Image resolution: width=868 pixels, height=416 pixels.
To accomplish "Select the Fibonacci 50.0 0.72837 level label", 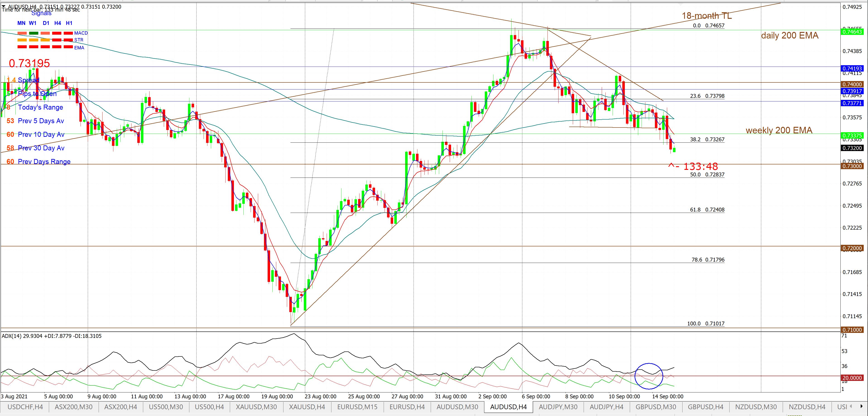I will click(707, 174).
